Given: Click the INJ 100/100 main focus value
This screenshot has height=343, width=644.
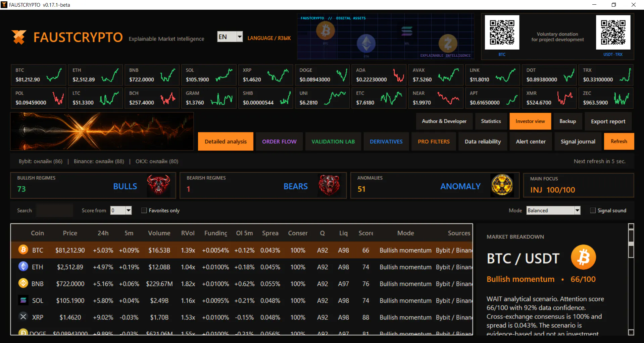Looking at the screenshot, I should (552, 190).
